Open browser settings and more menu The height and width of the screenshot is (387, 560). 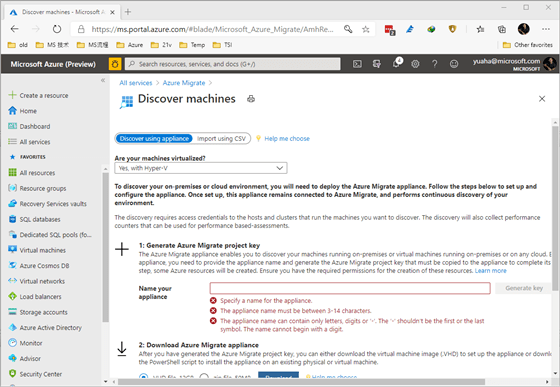546,29
